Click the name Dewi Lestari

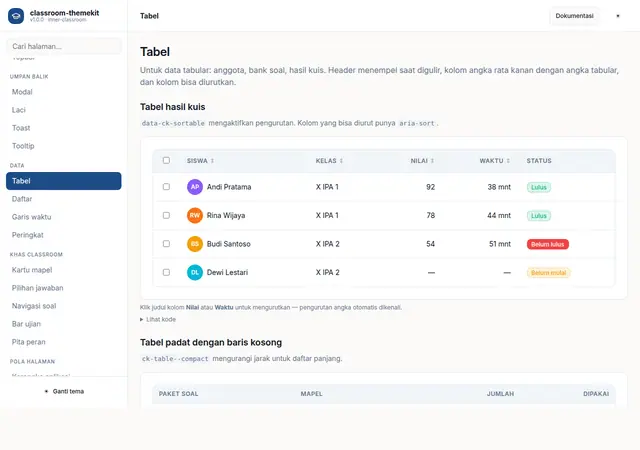[227, 272]
